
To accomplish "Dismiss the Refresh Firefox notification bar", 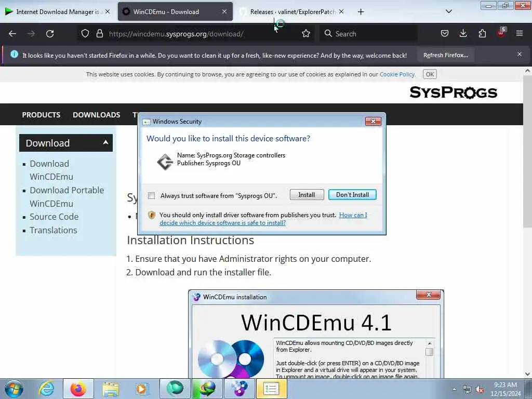I will pos(520,54).
